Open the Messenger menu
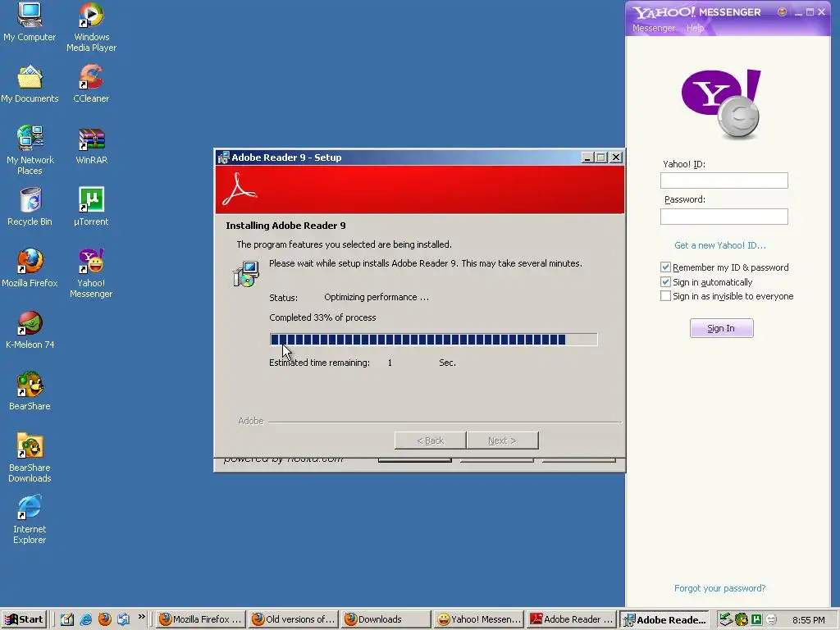This screenshot has width=840, height=630. tap(654, 28)
